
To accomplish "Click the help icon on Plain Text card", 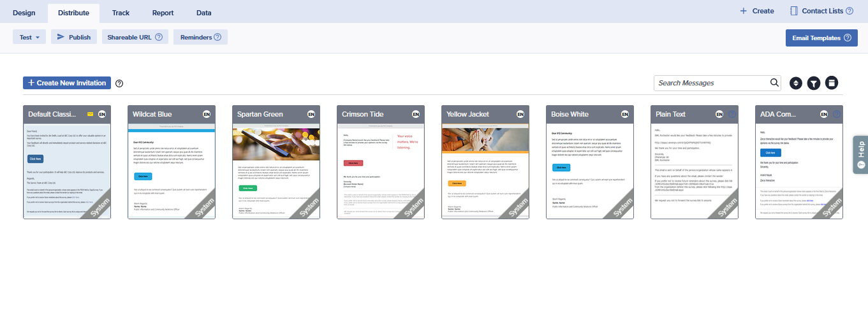I will pos(732,114).
